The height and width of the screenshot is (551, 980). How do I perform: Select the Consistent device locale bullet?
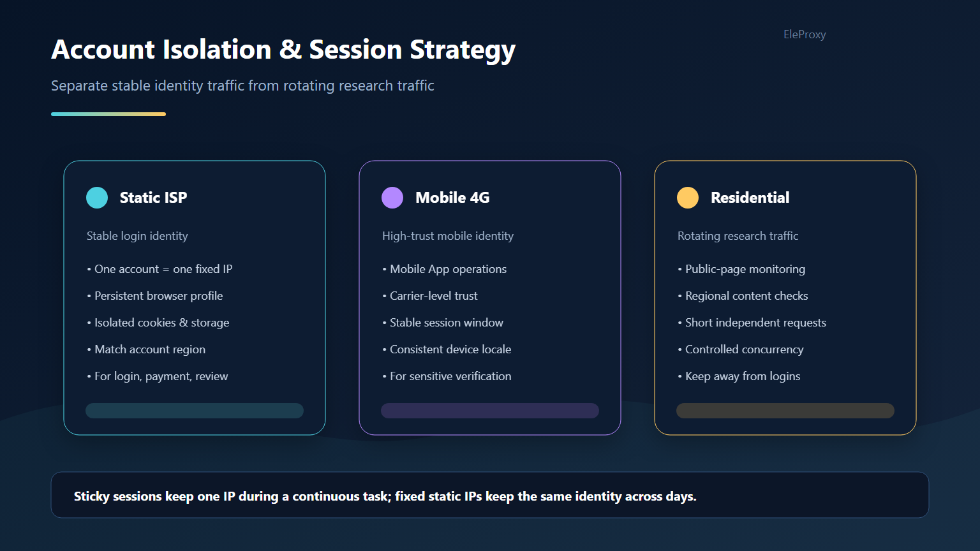447,349
